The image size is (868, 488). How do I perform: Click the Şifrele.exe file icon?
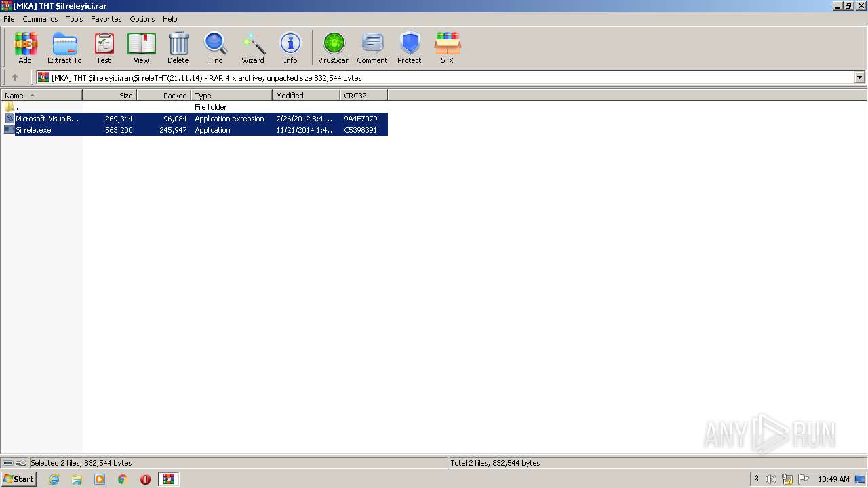tap(9, 129)
